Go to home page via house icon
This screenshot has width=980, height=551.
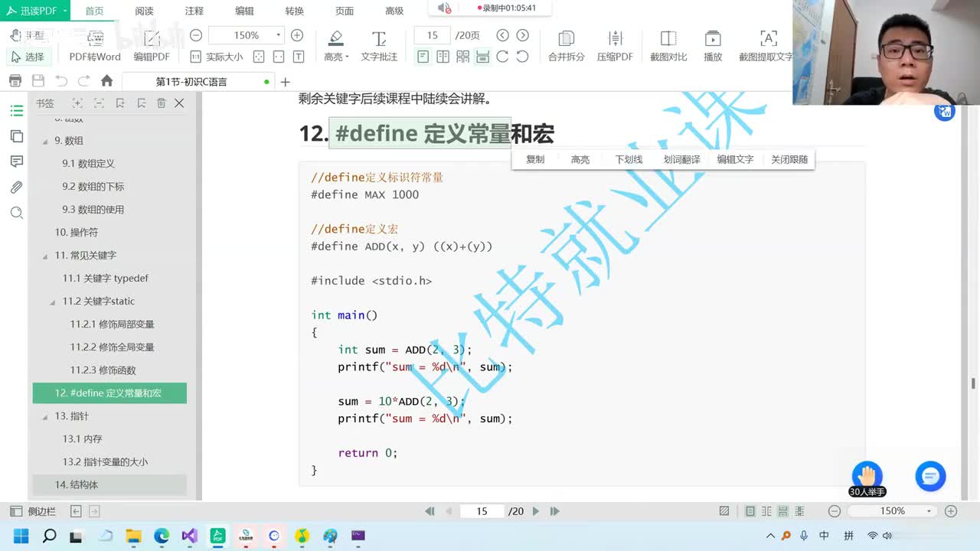[x=106, y=81]
